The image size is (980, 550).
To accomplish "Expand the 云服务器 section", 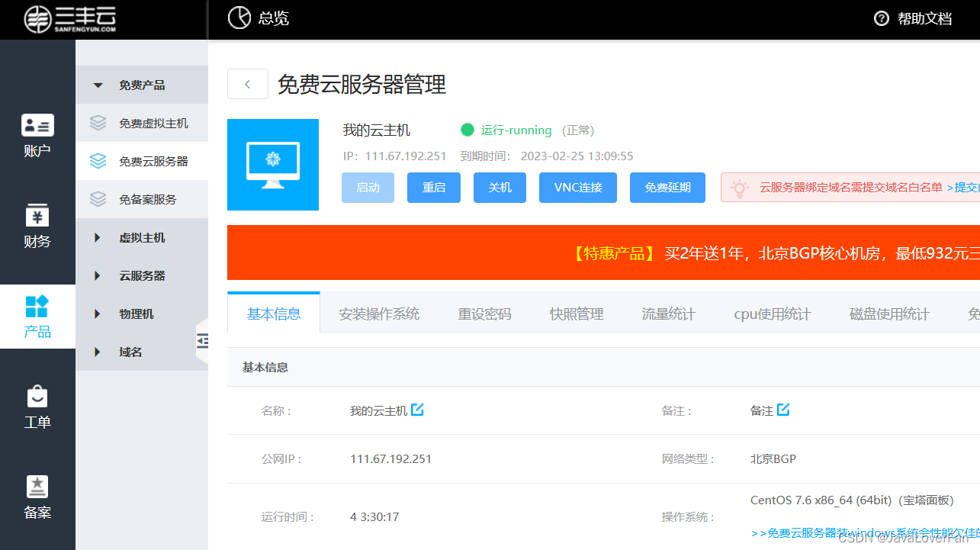I will 142,275.
